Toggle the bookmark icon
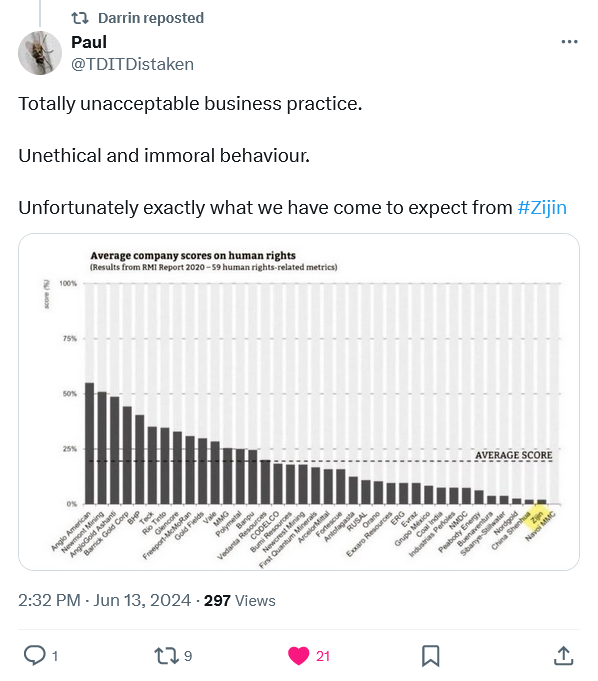 coord(431,656)
